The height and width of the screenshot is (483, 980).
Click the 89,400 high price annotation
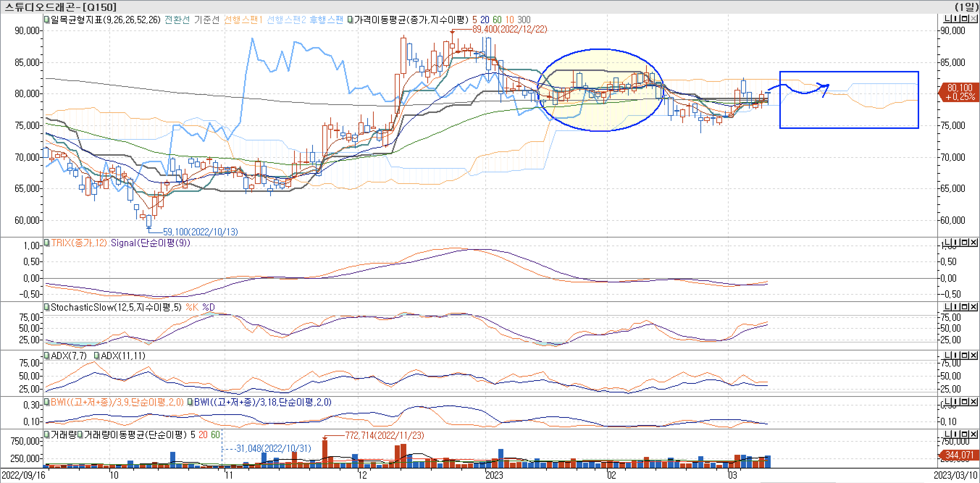point(510,29)
